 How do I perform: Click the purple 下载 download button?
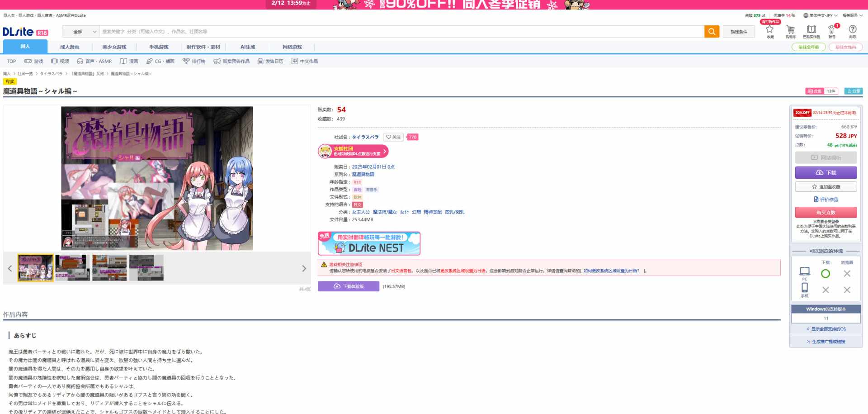pyautogui.click(x=826, y=172)
